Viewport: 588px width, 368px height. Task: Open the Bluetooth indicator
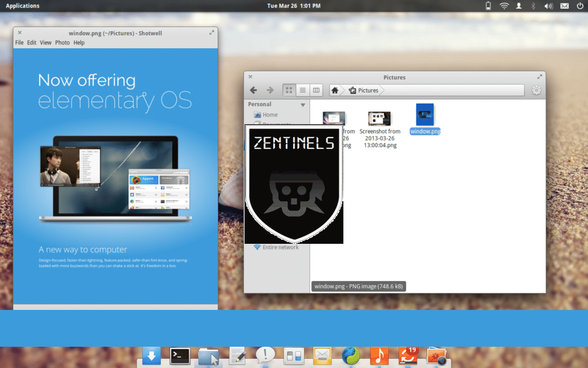pyautogui.click(x=533, y=6)
